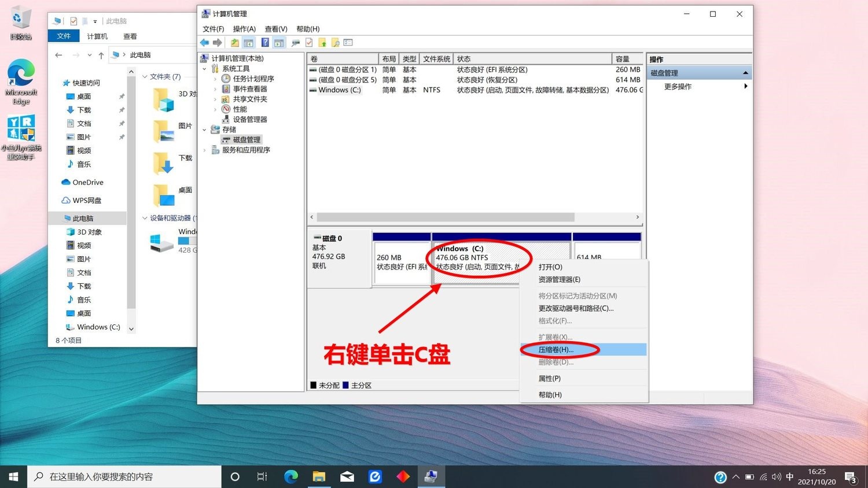This screenshot has height=488, width=868.
Task: Open 设备管理器 in the left tree
Action: [x=249, y=120]
